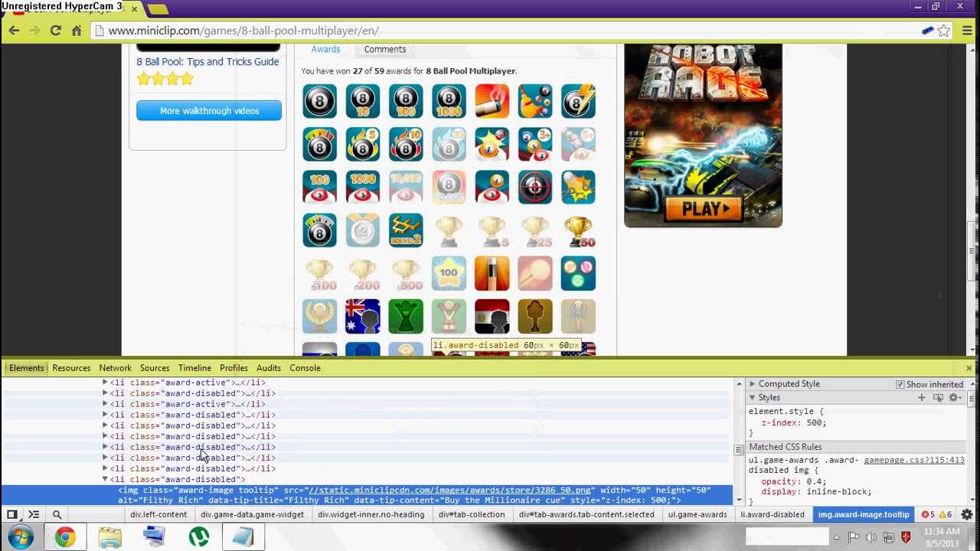Show the console drawer icon in DevTools
The image size is (980, 551).
34,514
